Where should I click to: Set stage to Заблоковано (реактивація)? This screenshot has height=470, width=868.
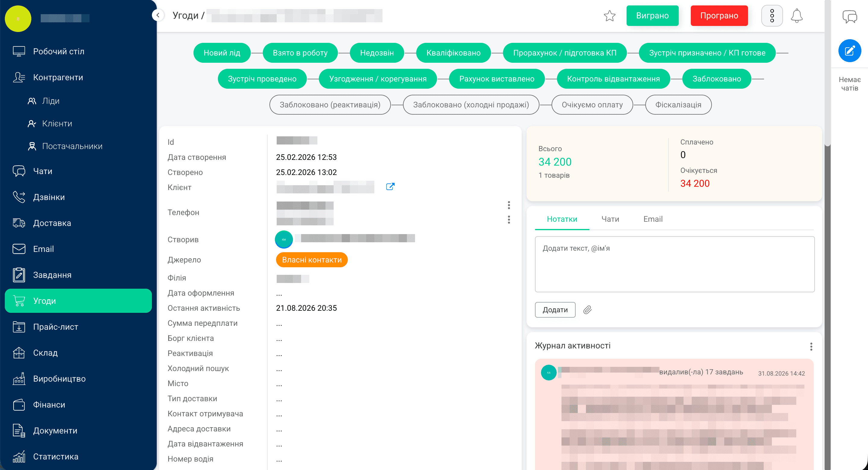pos(330,105)
